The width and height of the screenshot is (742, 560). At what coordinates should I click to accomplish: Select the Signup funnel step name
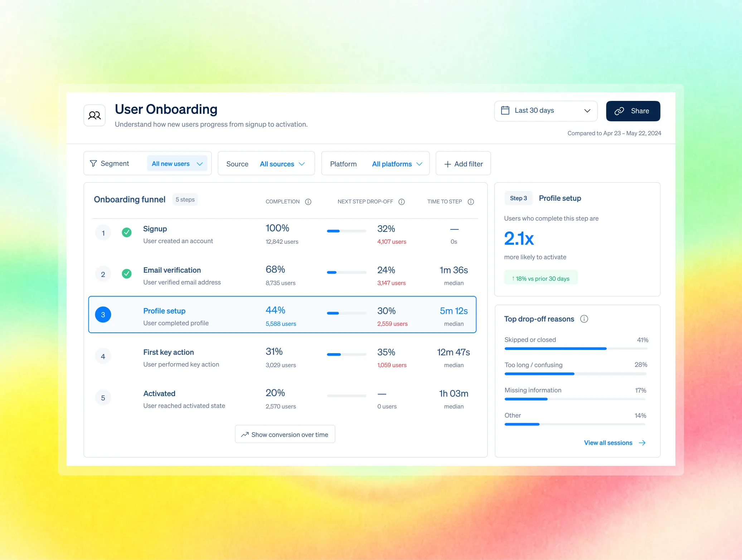[155, 229]
